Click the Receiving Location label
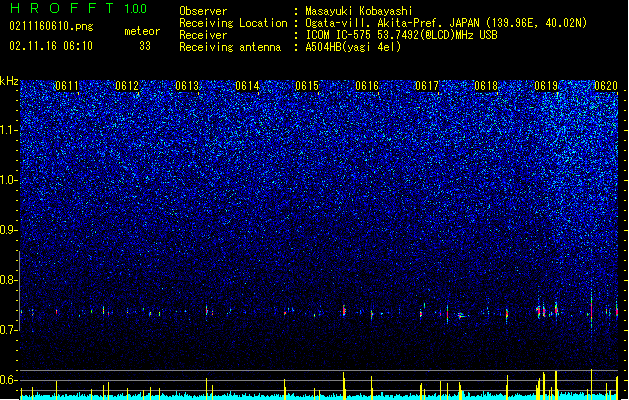Viewport: 629px width, 400px height. [233, 23]
